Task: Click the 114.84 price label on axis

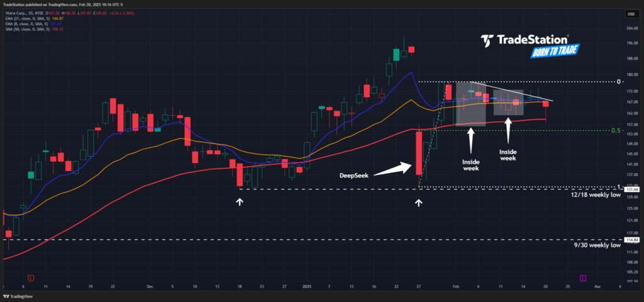Action: (x=631, y=240)
